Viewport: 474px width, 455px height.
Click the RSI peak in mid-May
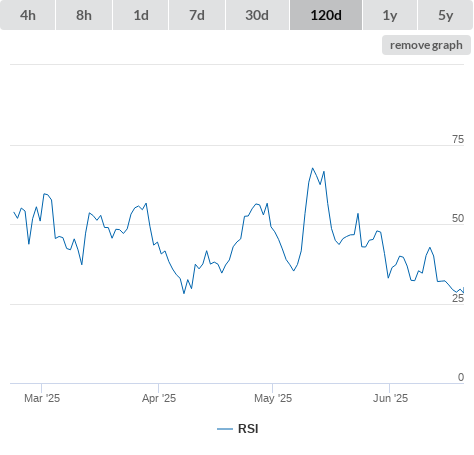(313, 168)
